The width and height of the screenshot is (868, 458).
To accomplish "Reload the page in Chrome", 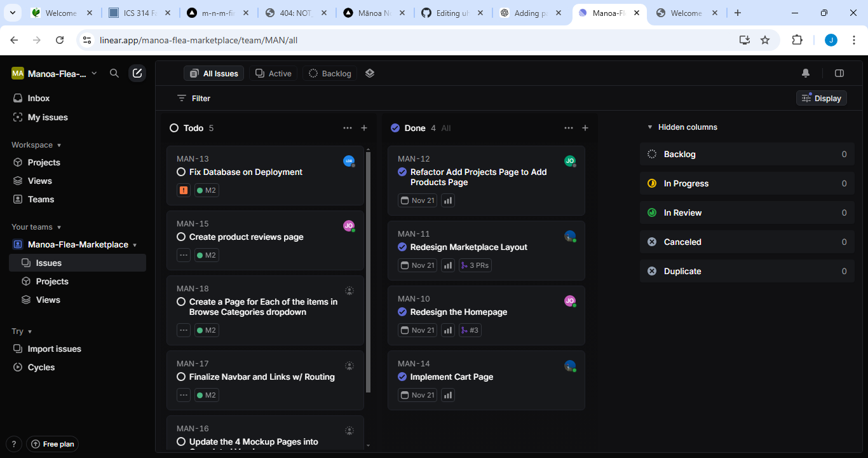I will (x=60, y=40).
